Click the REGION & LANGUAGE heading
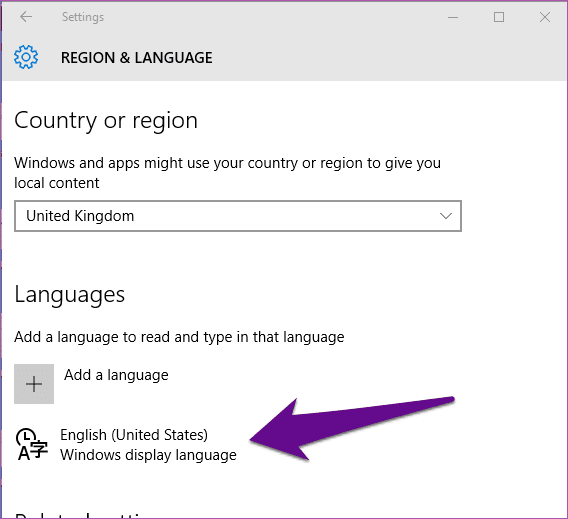The image size is (568, 519). tap(137, 58)
